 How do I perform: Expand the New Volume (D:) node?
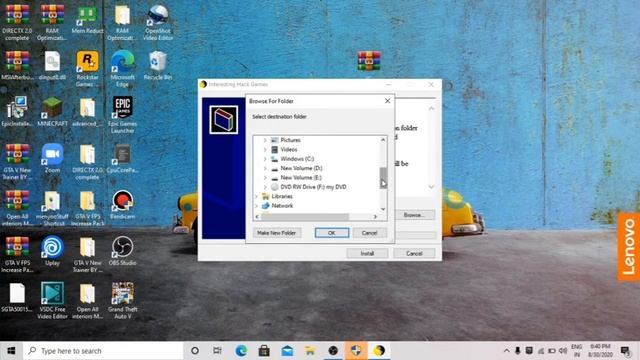point(265,168)
